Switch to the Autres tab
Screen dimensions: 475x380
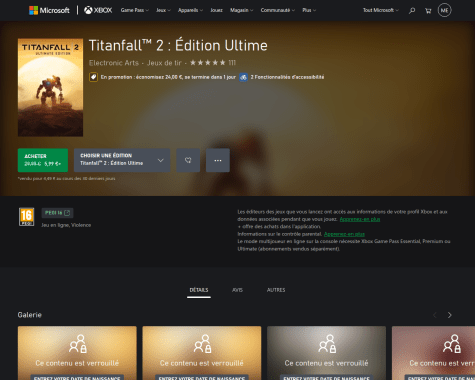[x=276, y=290]
